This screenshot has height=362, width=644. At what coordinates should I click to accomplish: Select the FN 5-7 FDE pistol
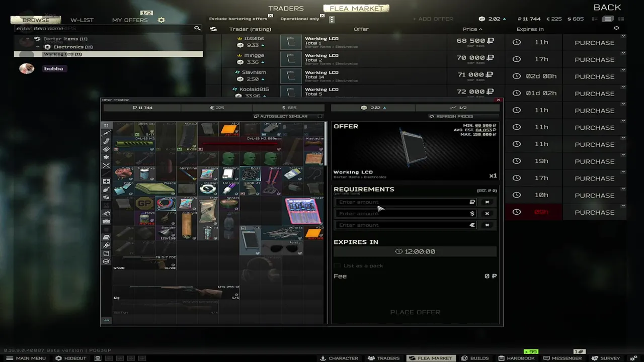144,262
